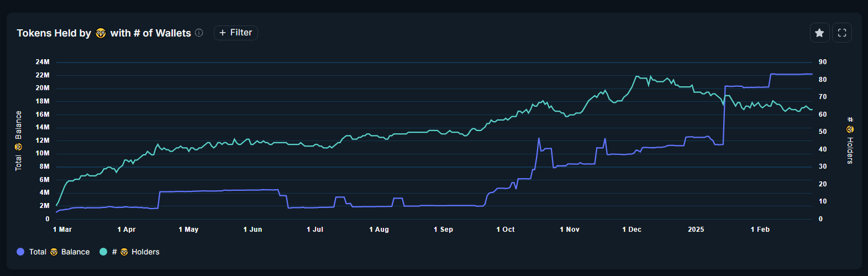Click the '24M' left axis value
This screenshot has width=868, height=276.
coord(43,62)
